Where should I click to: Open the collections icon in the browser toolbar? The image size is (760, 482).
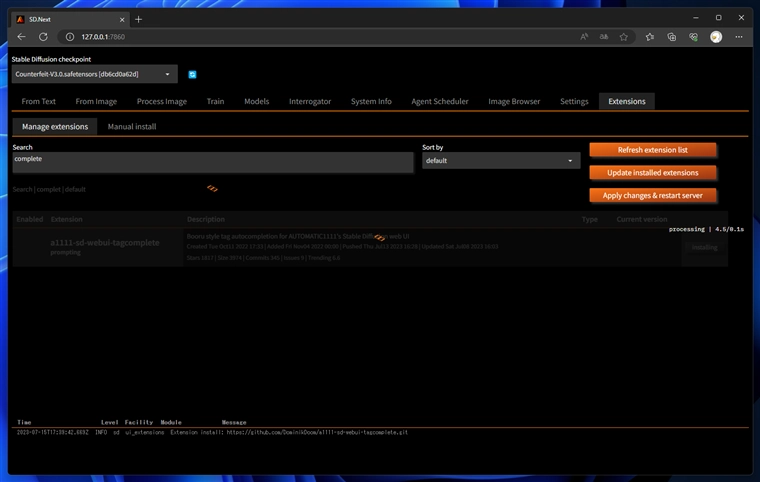point(671,37)
